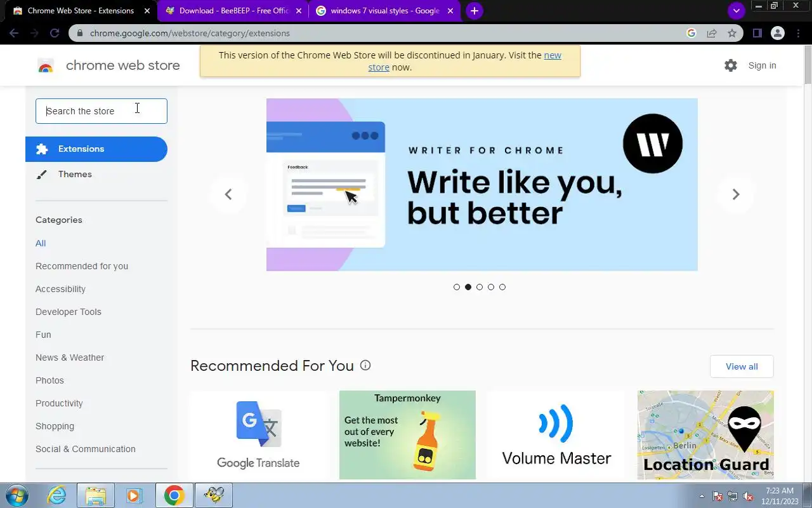Choose the Photos category
This screenshot has height=508, width=812.
(x=49, y=380)
